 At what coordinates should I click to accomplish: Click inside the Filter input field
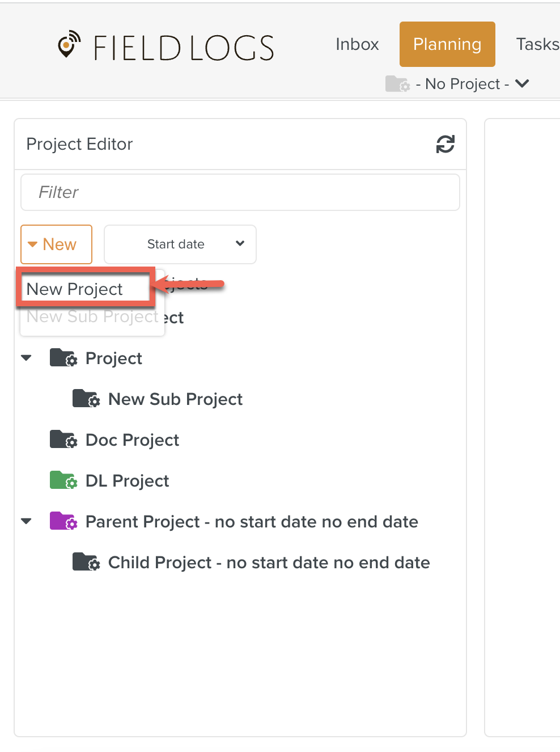pyautogui.click(x=240, y=192)
